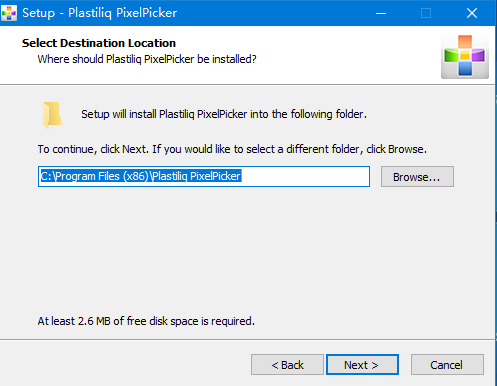Click the 'To continue, click Next' instruction text
This screenshot has height=386, width=497.
pos(232,149)
